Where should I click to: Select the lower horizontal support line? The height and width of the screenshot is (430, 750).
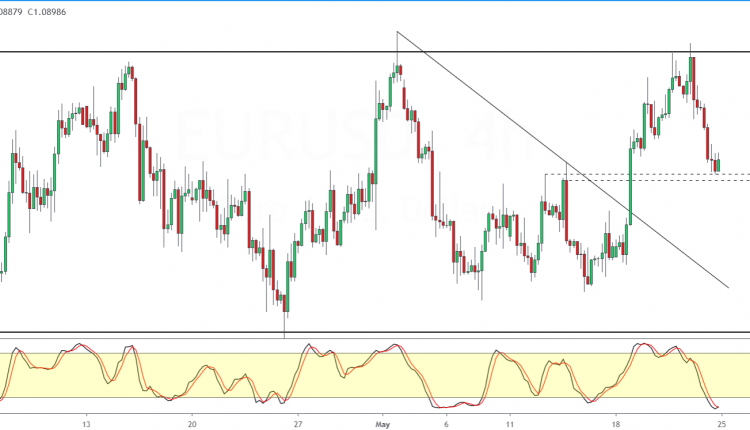[375, 332]
